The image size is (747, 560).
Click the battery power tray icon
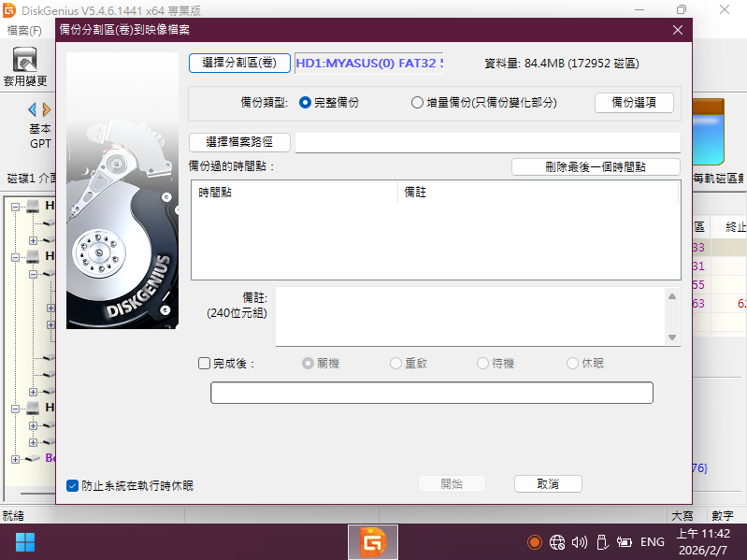625,542
